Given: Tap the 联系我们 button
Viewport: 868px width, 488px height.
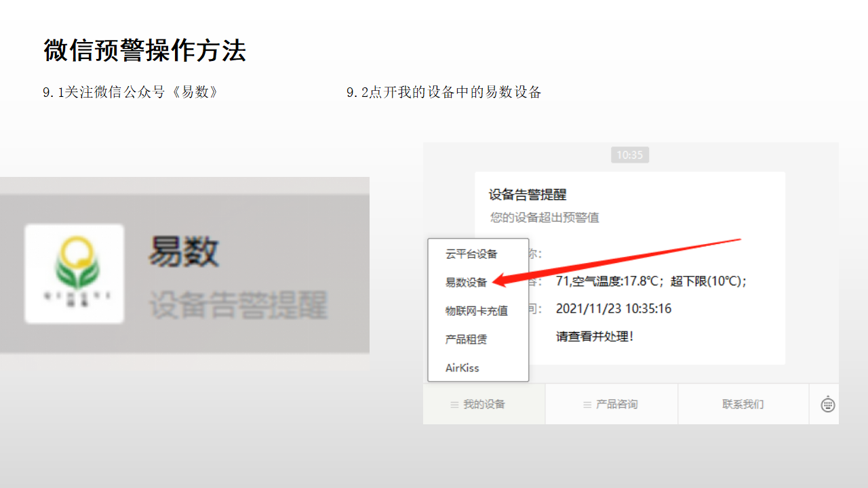Looking at the screenshot, I should click(743, 405).
